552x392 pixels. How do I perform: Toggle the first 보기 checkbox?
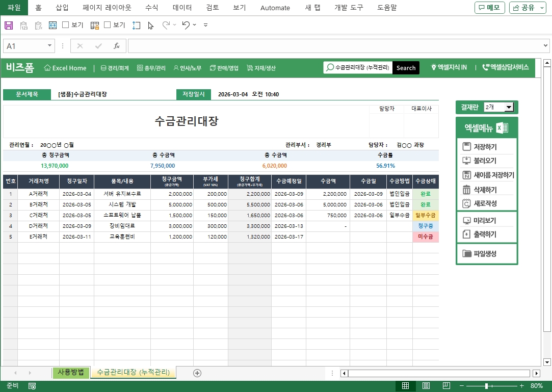(65, 25)
